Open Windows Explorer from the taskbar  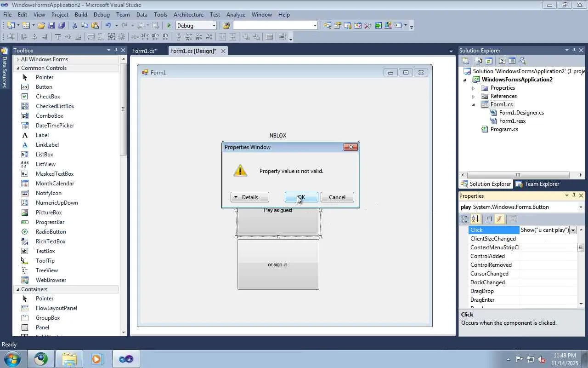pyautogui.click(x=69, y=359)
